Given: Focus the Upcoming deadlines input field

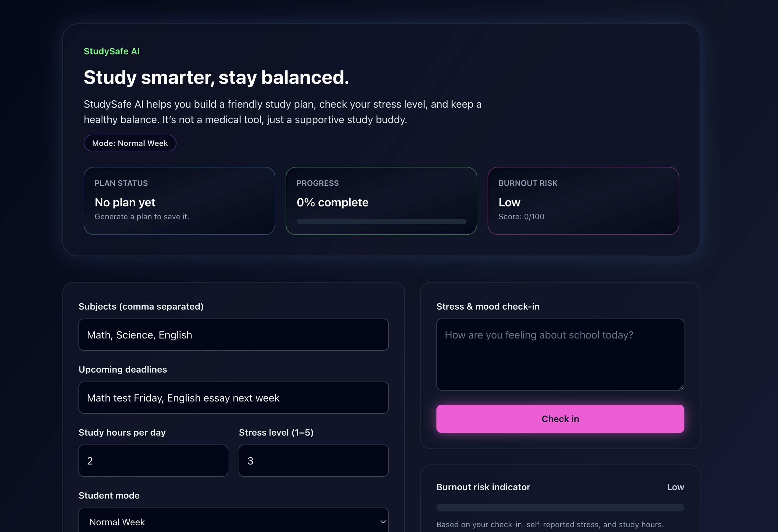Looking at the screenshot, I should 233,398.
